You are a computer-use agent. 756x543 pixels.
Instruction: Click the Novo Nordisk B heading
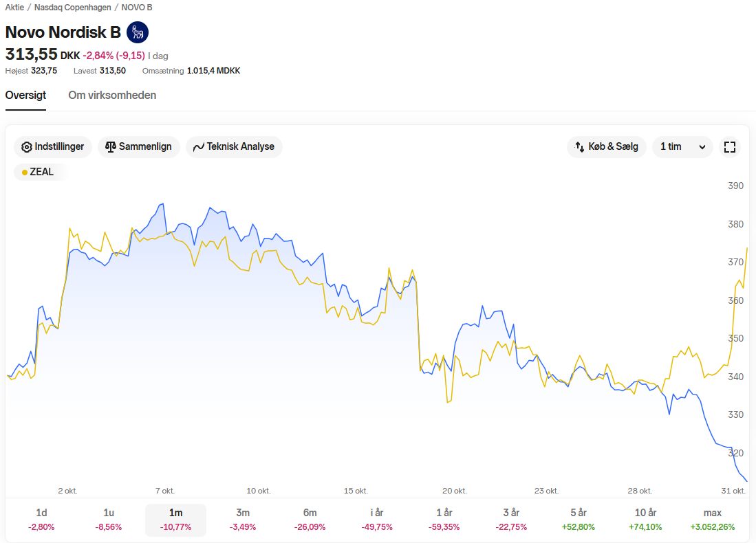[x=63, y=32]
